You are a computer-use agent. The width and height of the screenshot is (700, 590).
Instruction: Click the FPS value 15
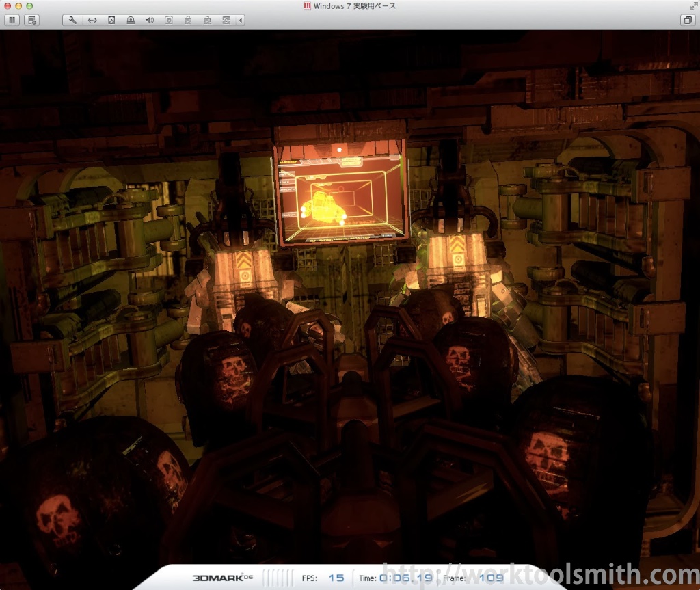(336, 578)
